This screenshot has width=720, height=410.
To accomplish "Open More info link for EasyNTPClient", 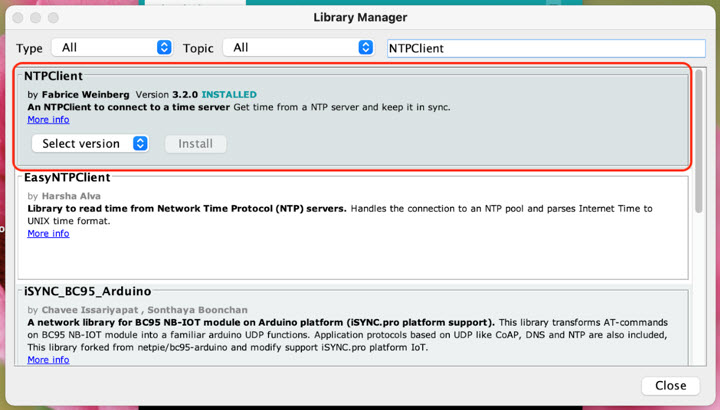I will (48, 234).
